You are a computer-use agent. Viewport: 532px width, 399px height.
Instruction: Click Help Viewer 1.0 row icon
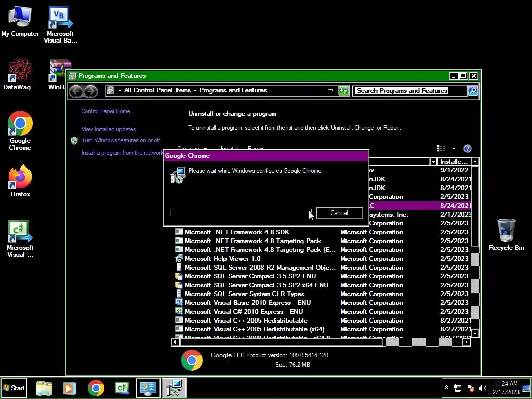pyautogui.click(x=179, y=259)
